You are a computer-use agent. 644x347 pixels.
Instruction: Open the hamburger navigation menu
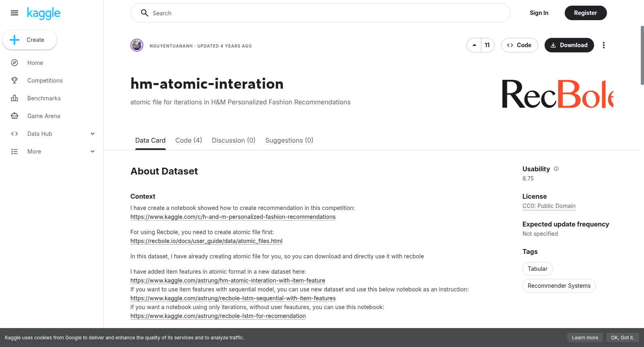(x=14, y=13)
